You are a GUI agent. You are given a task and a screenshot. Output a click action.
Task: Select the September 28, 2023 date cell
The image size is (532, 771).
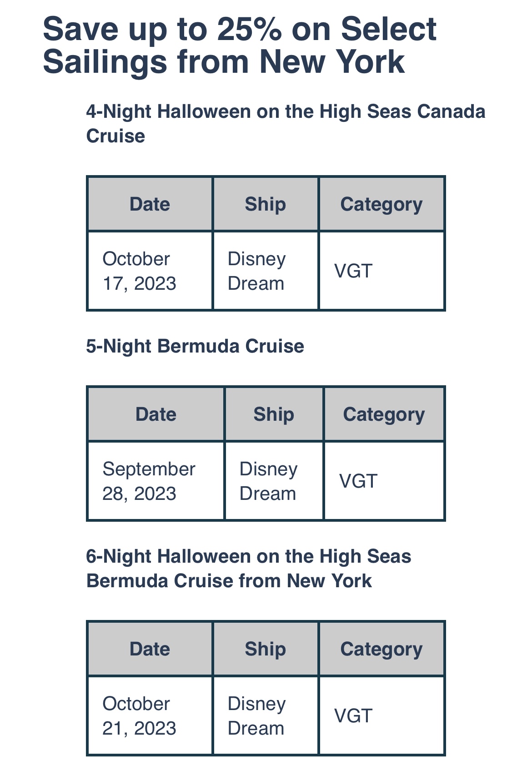pyautogui.click(x=149, y=481)
